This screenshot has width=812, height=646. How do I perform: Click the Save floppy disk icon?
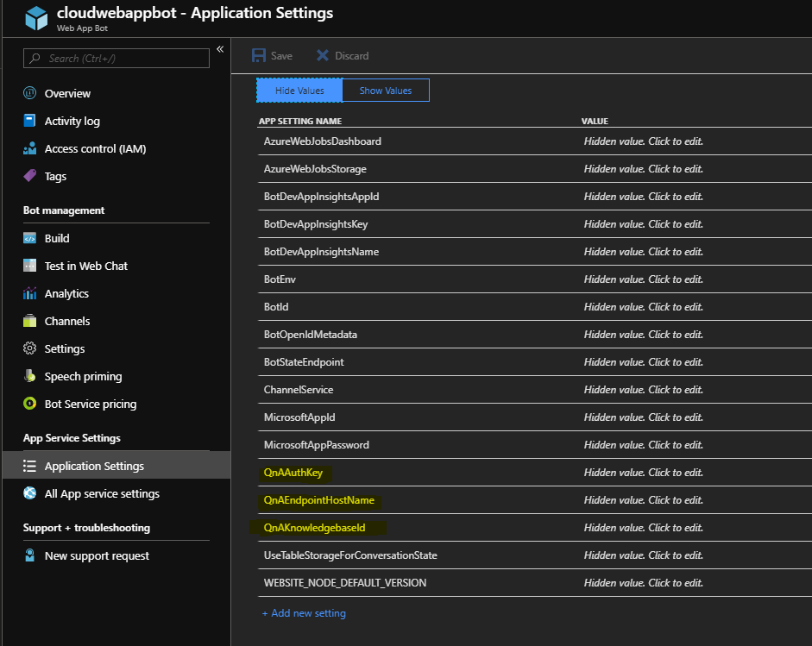(x=258, y=55)
